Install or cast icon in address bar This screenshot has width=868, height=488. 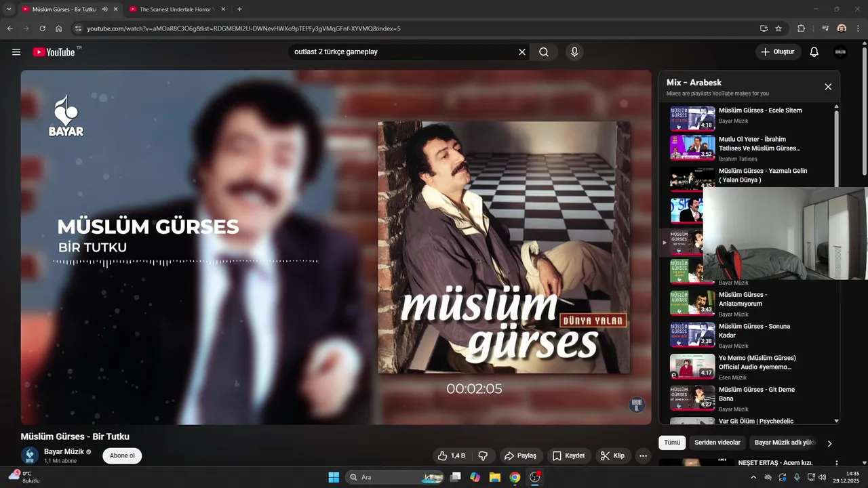[764, 28]
